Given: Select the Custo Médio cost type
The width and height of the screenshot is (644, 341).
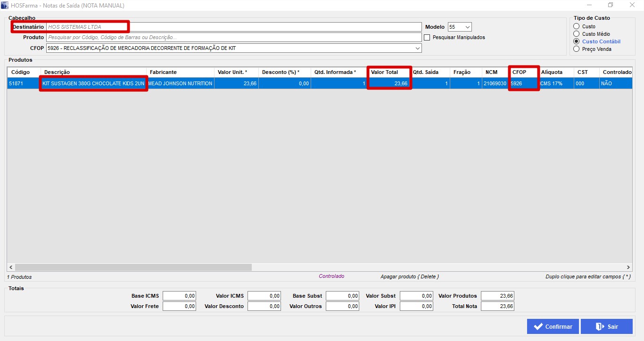Looking at the screenshot, I should pos(576,34).
